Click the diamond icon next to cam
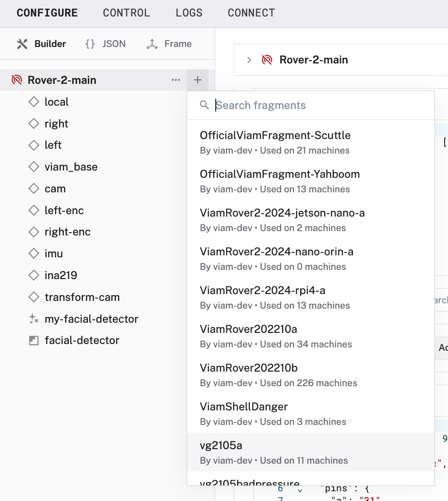This screenshot has width=448, height=501. click(x=33, y=188)
